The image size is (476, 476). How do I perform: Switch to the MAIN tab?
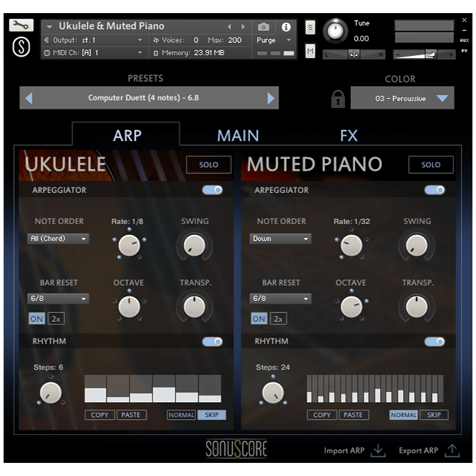238,136
